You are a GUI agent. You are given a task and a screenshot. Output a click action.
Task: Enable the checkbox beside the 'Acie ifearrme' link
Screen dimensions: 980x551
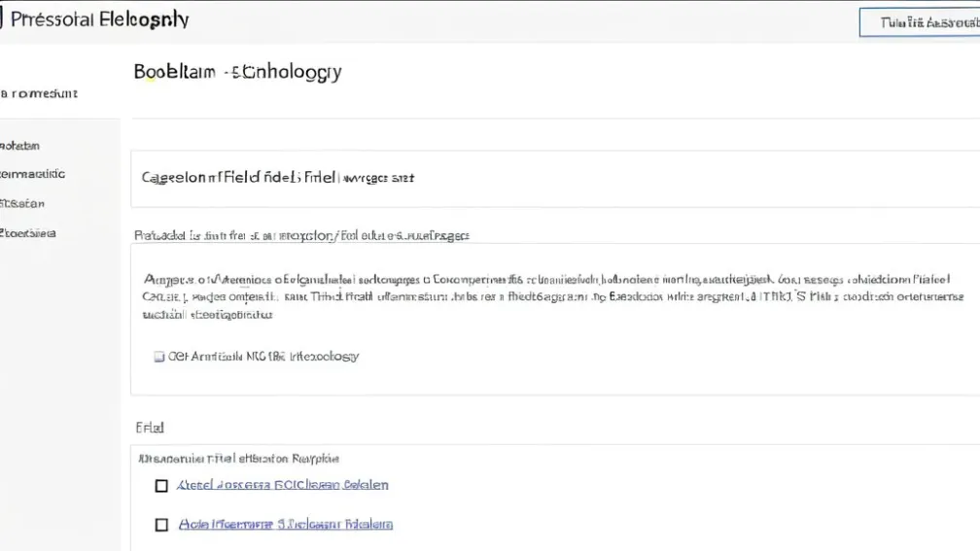162,525
